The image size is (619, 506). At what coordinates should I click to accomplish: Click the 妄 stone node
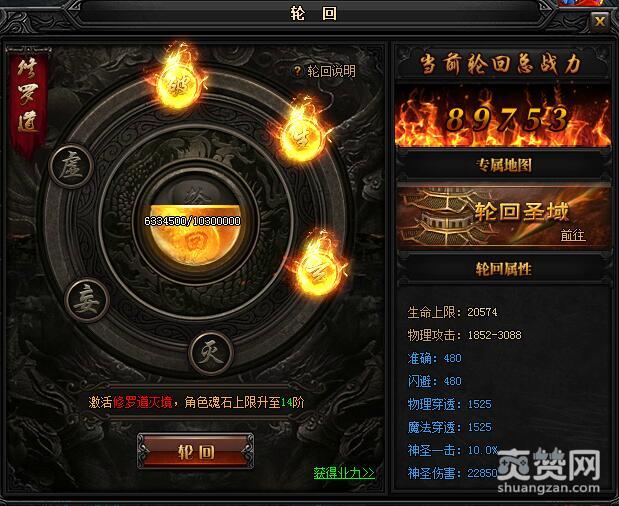87,301
